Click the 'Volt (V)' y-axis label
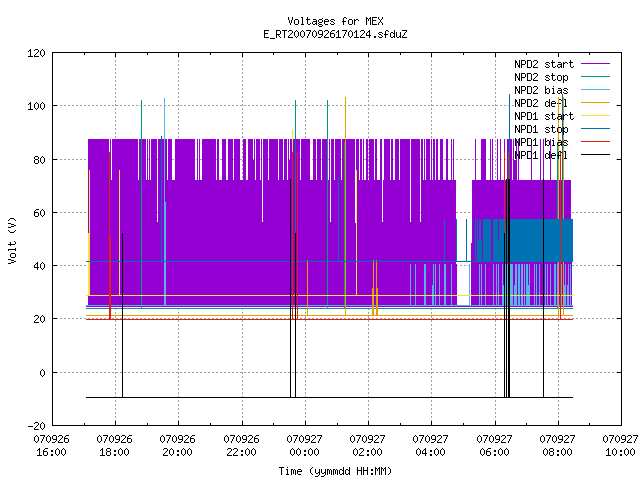640x480 pixels. [12, 240]
